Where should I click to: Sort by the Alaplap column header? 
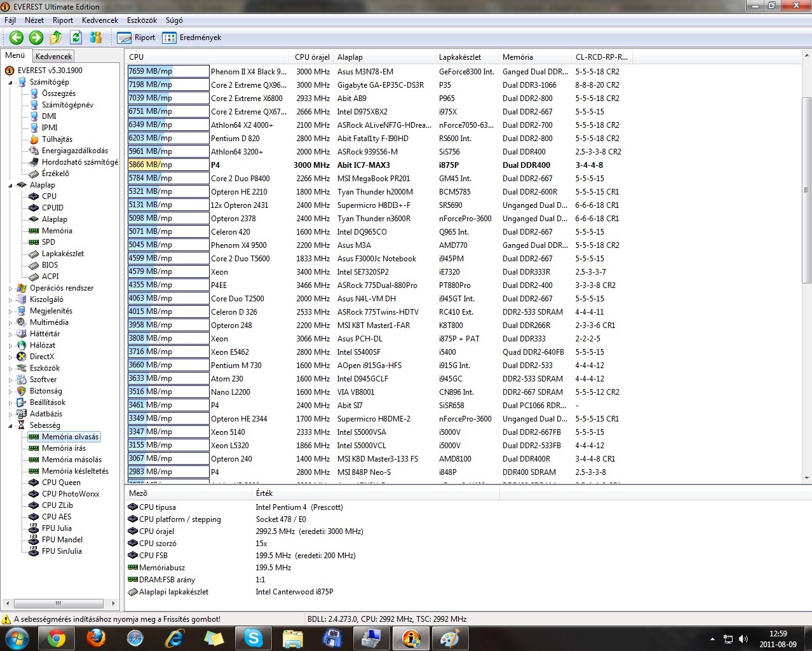tap(384, 57)
